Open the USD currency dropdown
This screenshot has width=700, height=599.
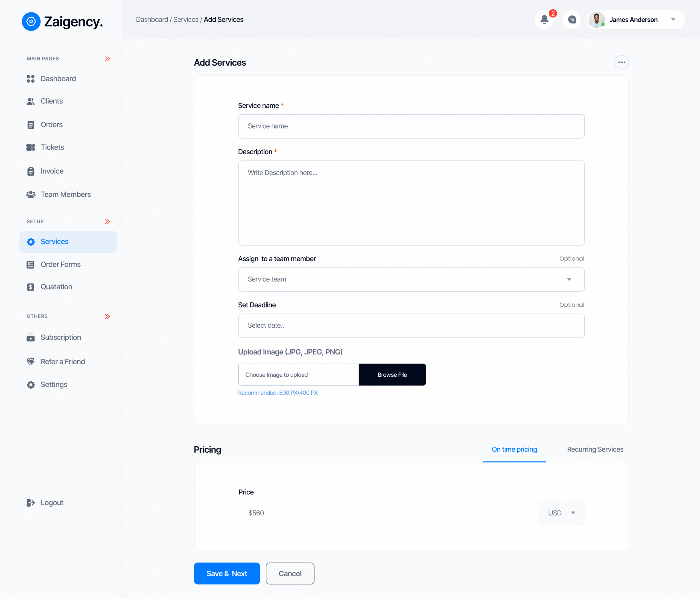click(561, 513)
